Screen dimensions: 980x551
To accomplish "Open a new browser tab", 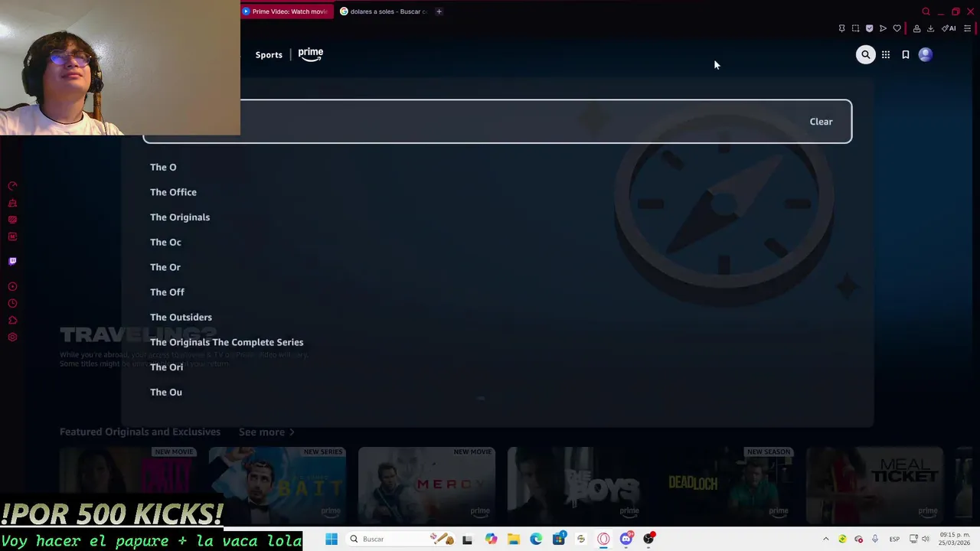I will tap(439, 11).
